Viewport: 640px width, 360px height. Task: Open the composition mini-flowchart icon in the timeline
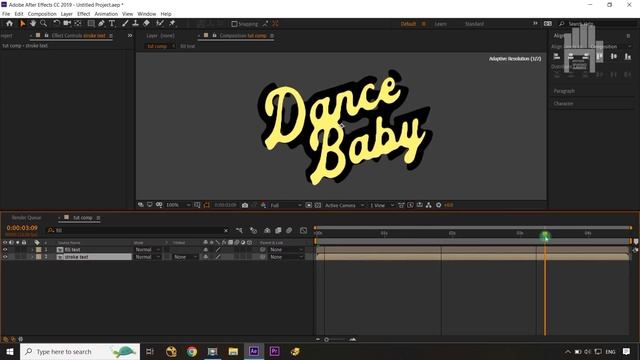pos(239,231)
